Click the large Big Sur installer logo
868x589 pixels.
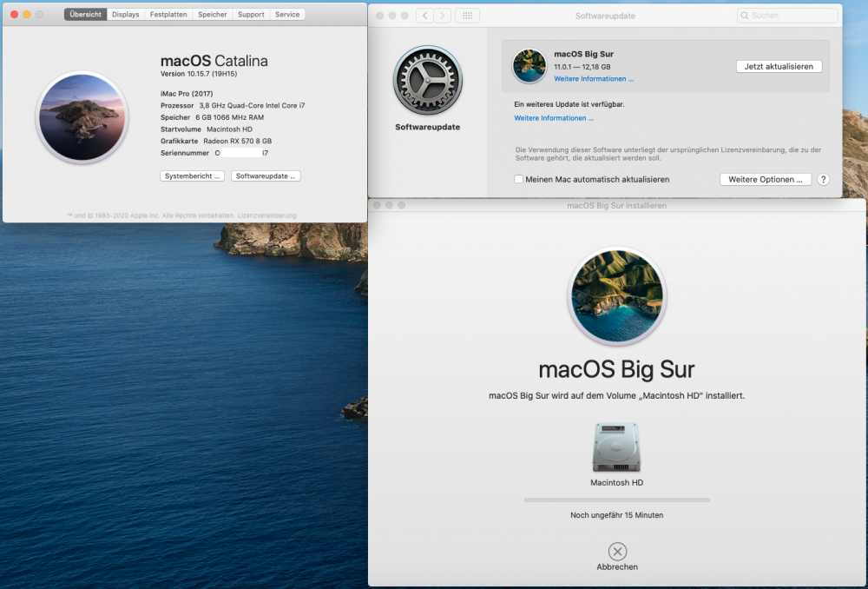[616, 296]
